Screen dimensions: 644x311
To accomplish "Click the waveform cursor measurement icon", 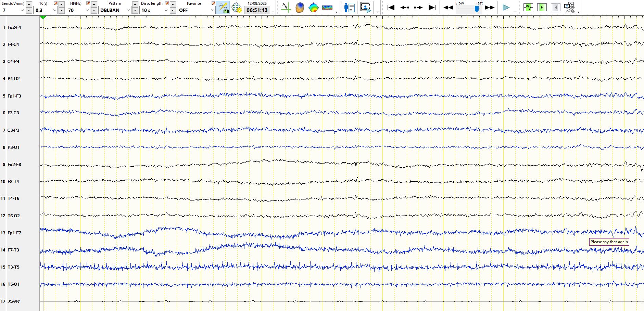I will pos(286,8).
